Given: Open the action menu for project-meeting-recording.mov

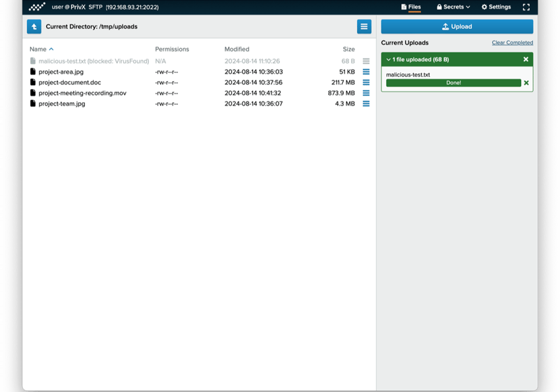Looking at the screenshot, I should pyautogui.click(x=366, y=93).
